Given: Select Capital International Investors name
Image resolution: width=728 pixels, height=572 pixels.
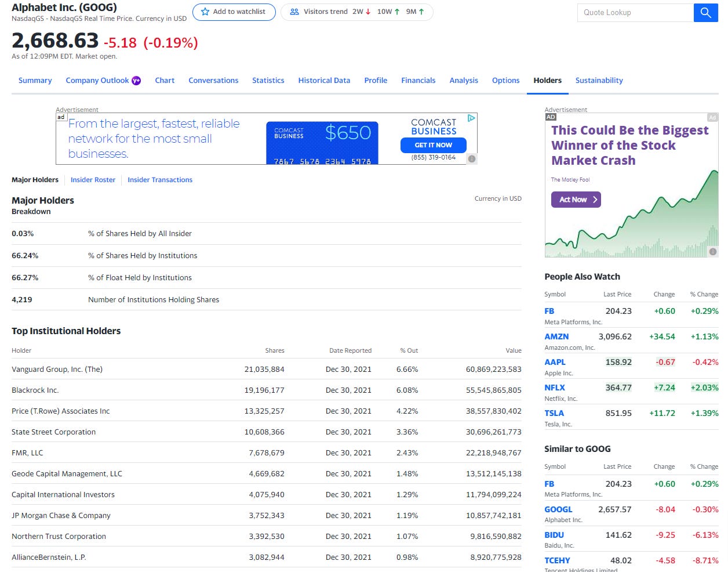Looking at the screenshot, I should (63, 494).
